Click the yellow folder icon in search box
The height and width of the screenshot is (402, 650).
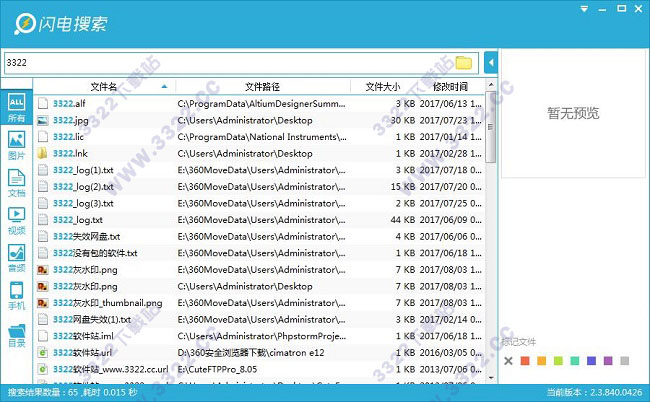[463, 63]
